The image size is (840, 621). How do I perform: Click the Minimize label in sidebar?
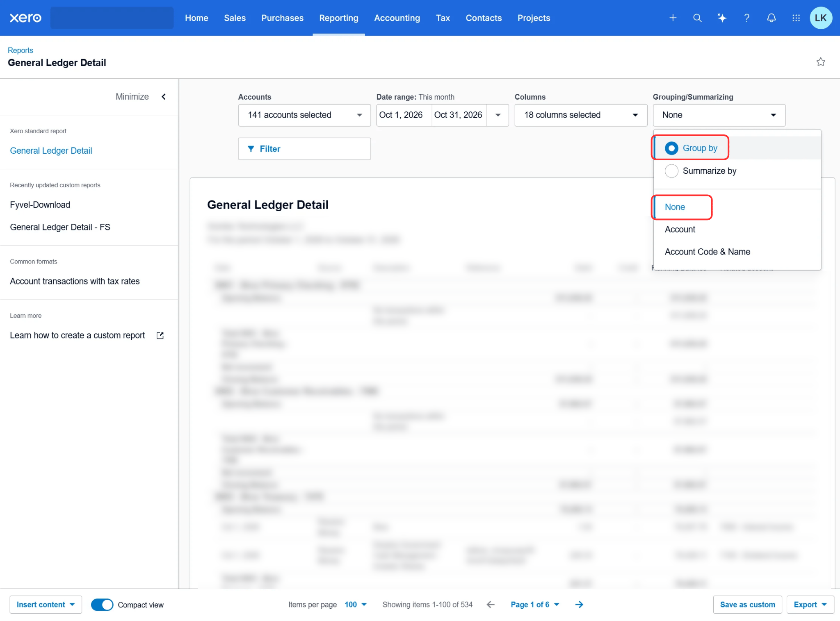(x=132, y=97)
